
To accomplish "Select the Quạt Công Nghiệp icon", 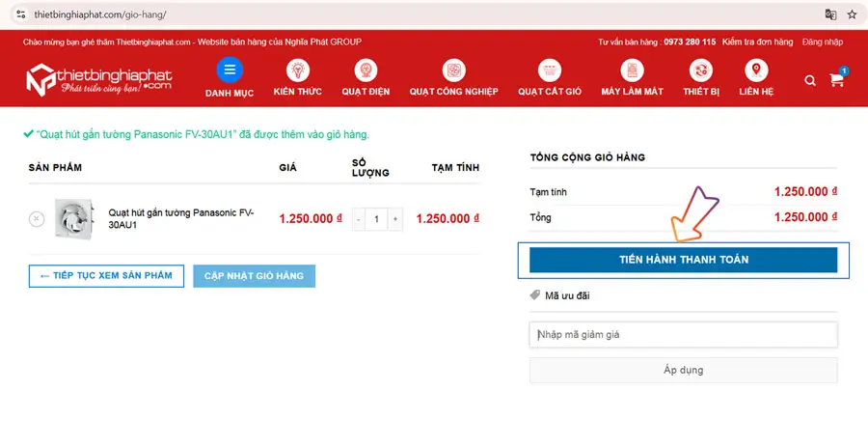I will click(454, 70).
